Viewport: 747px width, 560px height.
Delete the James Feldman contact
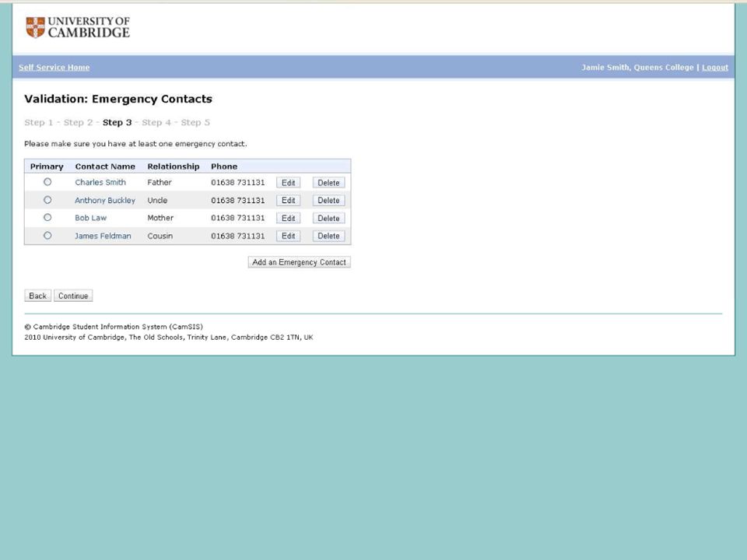point(328,236)
